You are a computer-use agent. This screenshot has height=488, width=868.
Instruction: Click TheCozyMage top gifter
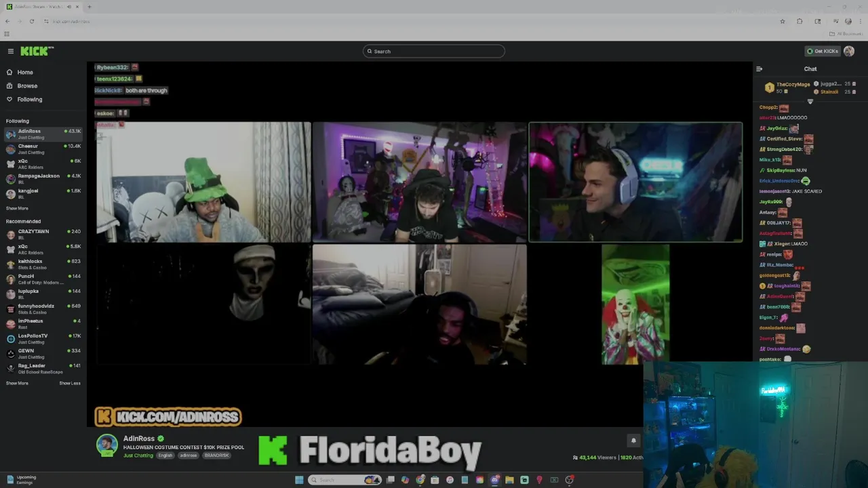click(793, 85)
